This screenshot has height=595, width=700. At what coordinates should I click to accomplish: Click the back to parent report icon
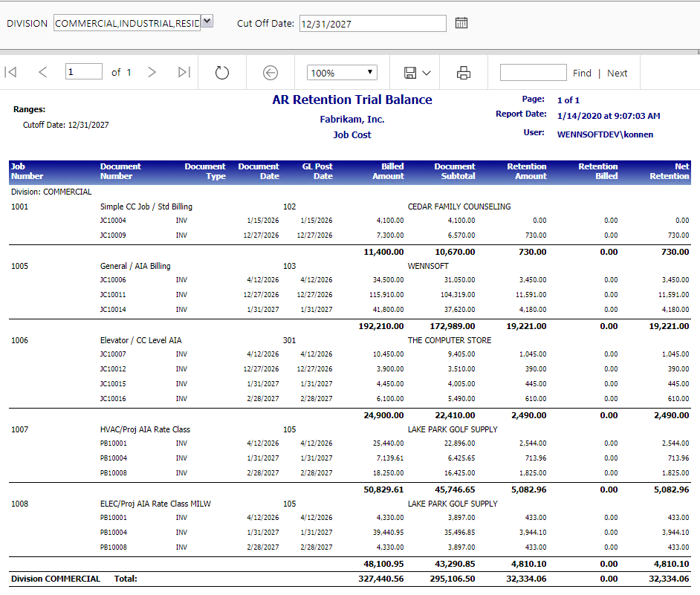point(270,72)
